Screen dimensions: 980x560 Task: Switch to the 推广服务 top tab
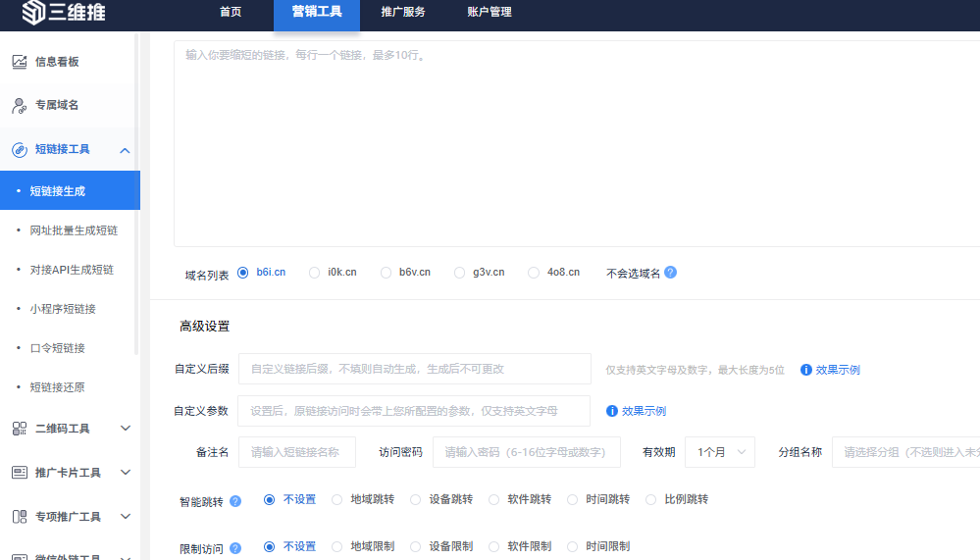[402, 12]
